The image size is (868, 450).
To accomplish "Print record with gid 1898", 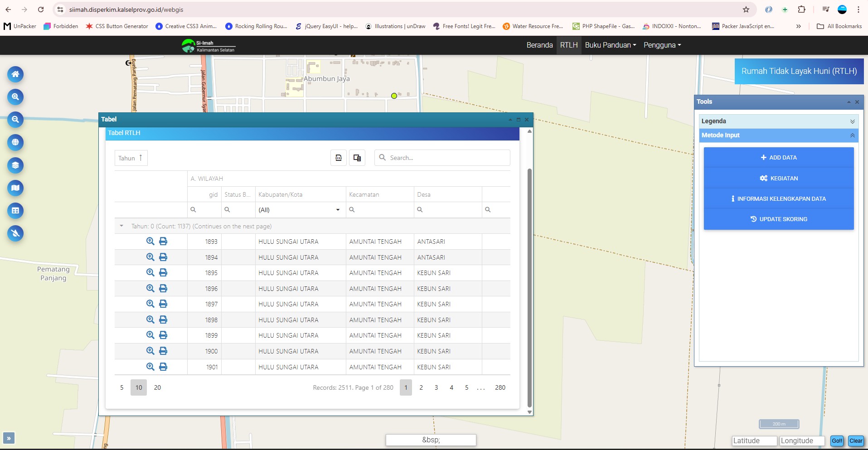I will coord(163,320).
